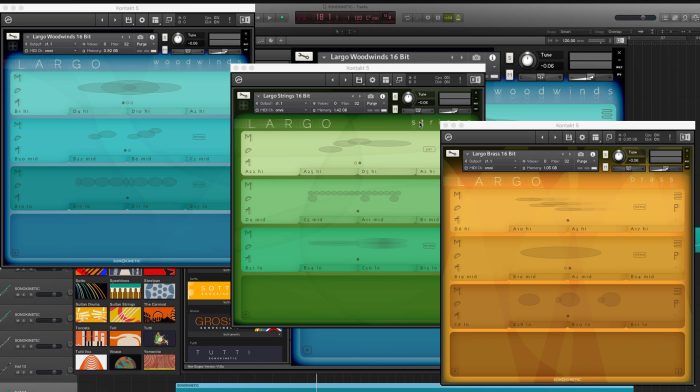
Task: Toggle workspace layout icon in Woodwinds window
Action: coord(155,20)
